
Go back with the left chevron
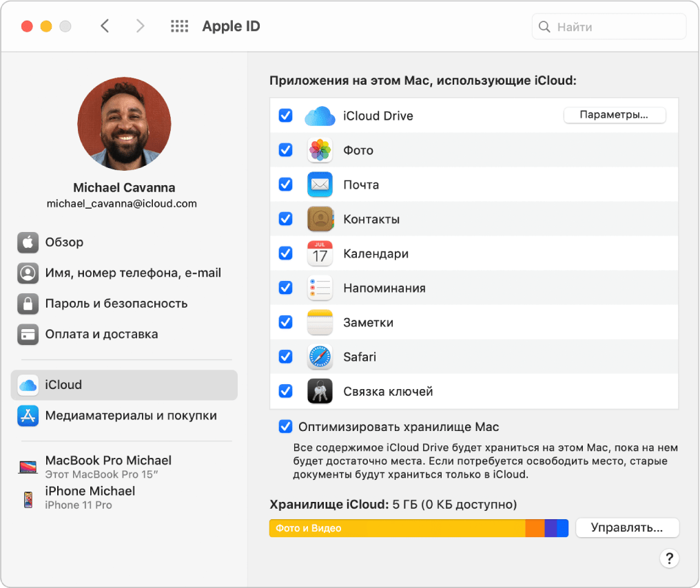pyautogui.click(x=105, y=27)
